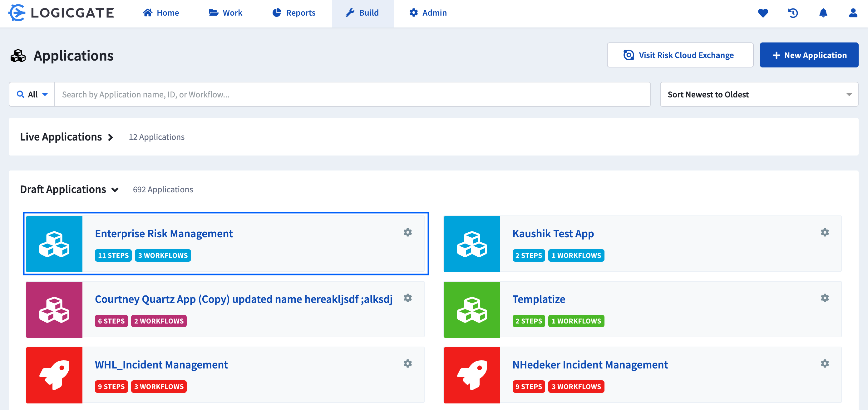
Task: Open settings gear for Templatize
Action: [825, 298]
